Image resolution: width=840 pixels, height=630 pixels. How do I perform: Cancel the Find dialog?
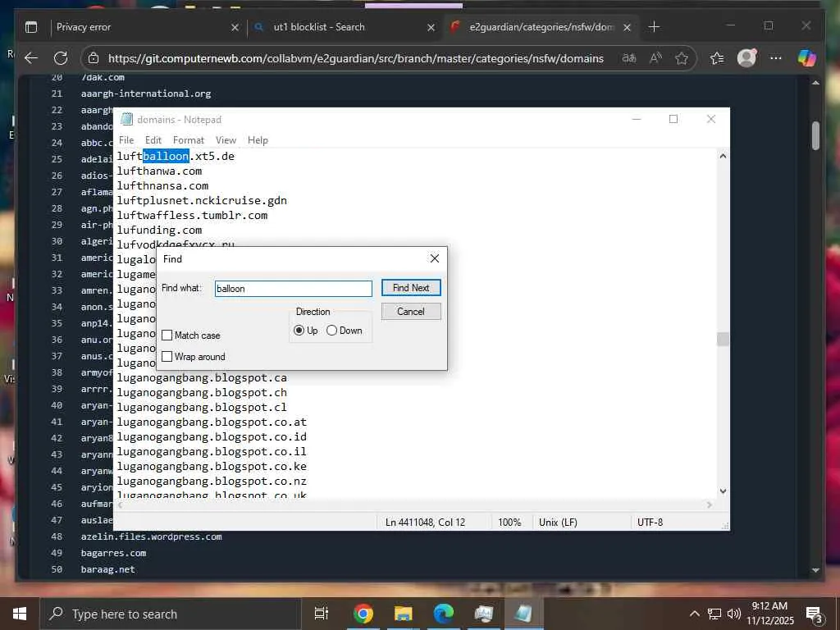click(411, 311)
